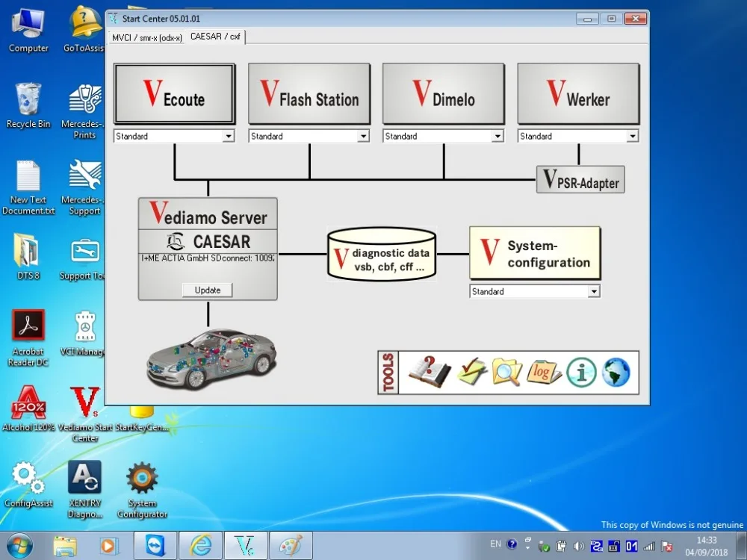Open GoToAssist desktop icon

(85, 30)
